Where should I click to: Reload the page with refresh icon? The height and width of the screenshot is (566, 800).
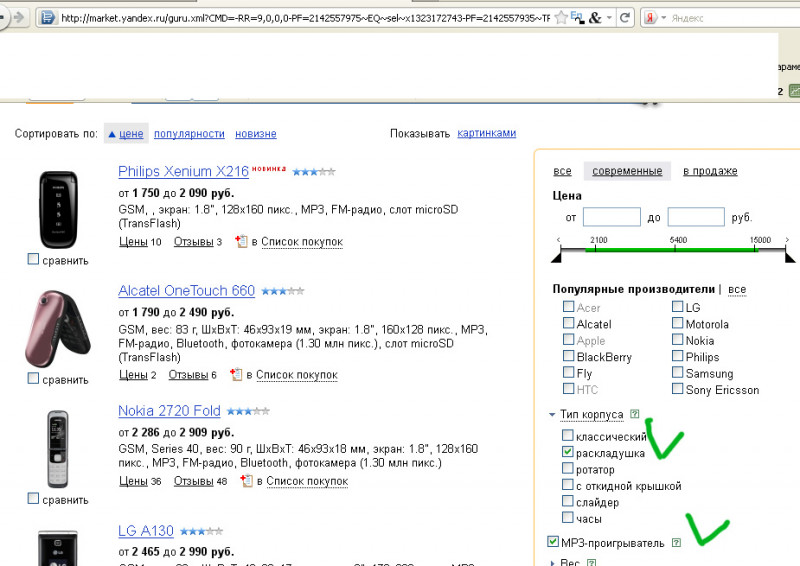click(x=624, y=18)
